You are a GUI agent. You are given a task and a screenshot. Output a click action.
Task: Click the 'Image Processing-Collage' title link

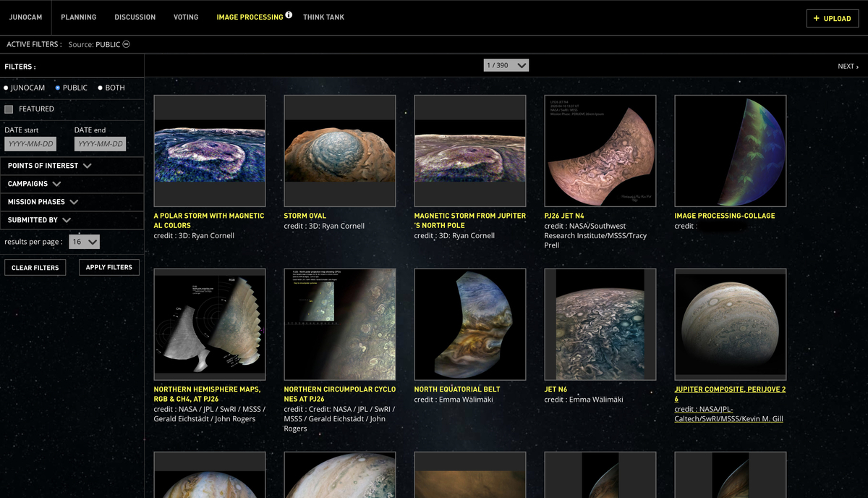point(725,216)
